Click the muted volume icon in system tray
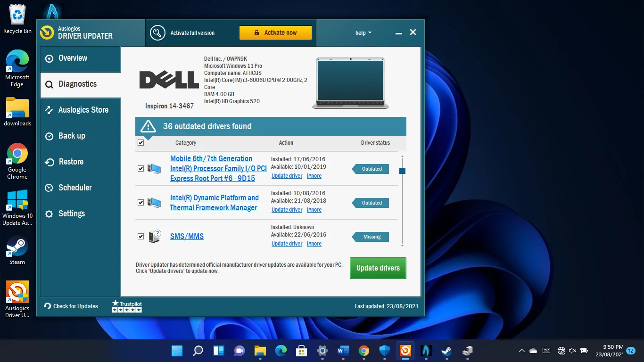This screenshot has width=644, height=362. 572,351
